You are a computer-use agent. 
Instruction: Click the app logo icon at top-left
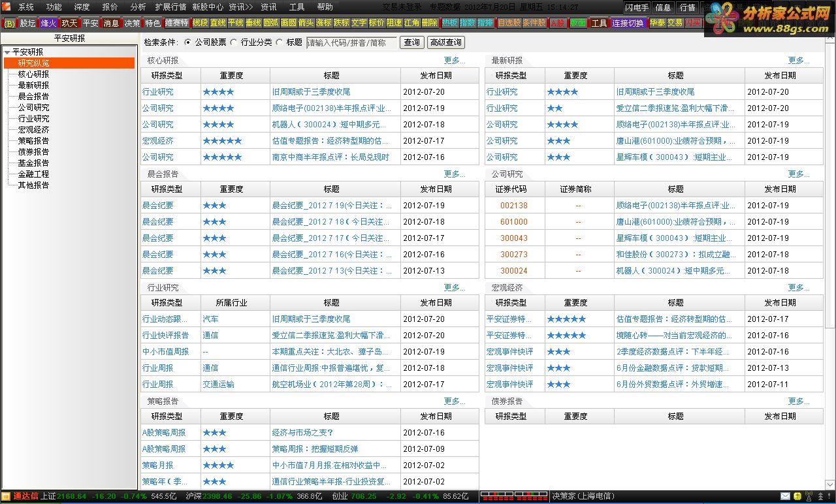pos(7,7)
